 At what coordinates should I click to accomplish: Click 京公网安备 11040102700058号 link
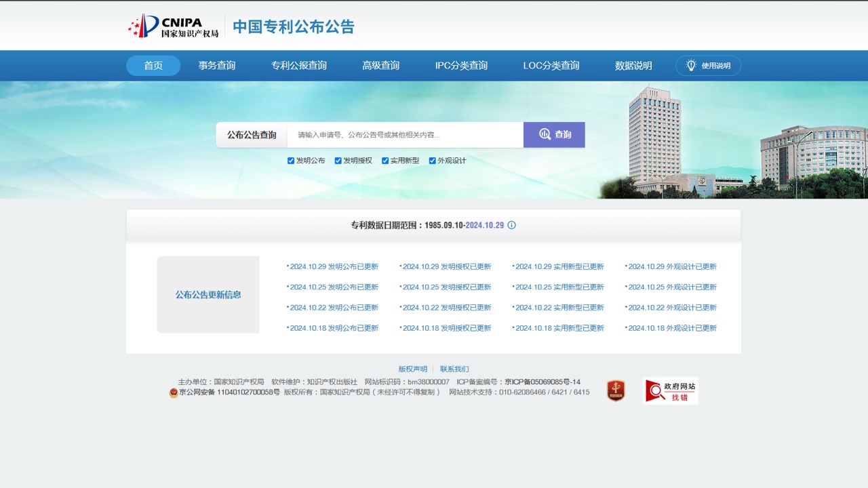229,392
